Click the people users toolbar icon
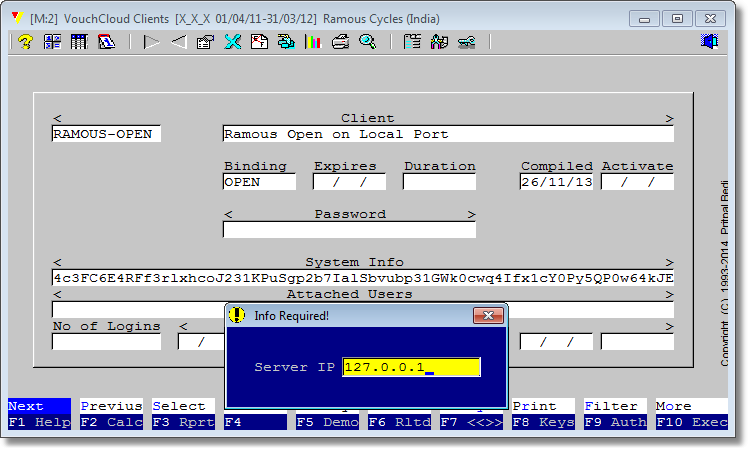The image size is (748, 450). coord(439,42)
